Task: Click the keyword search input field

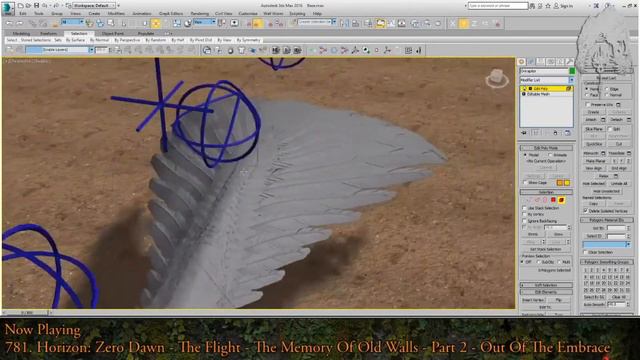Action: tap(498, 6)
